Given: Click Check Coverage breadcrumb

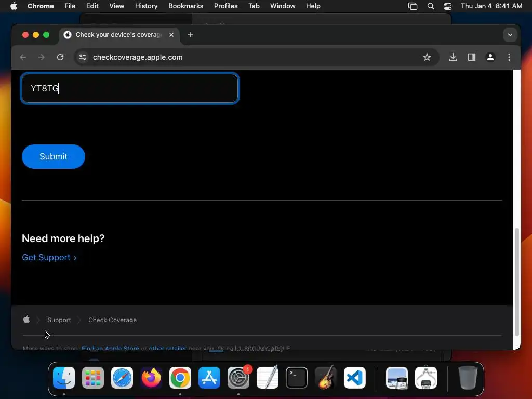Looking at the screenshot, I should point(112,320).
